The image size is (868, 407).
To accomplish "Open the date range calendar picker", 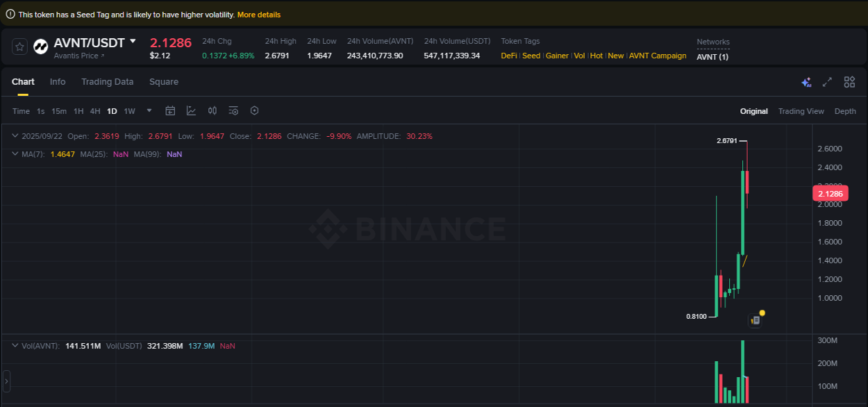I will [x=170, y=110].
